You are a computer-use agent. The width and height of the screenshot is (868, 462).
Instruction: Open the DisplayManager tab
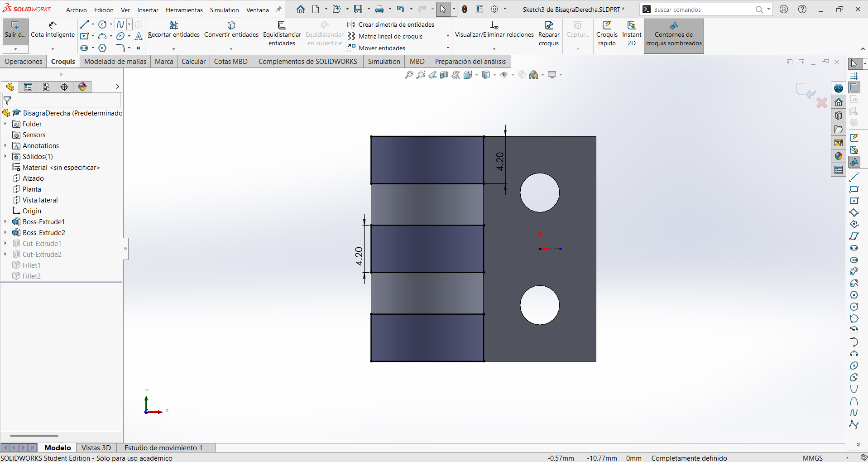click(x=82, y=87)
